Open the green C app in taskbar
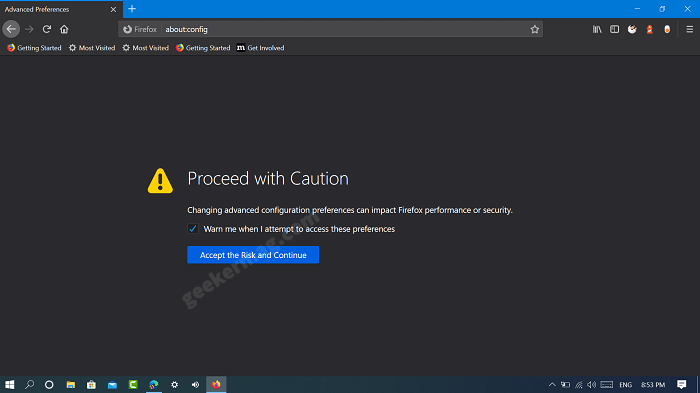The height and width of the screenshot is (393, 700). click(x=133, y=385)
